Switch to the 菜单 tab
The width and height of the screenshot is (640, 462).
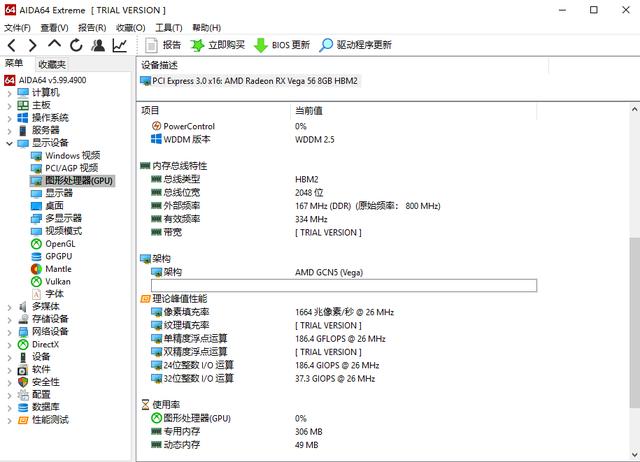pyautogui.click(x=14, y=63)
